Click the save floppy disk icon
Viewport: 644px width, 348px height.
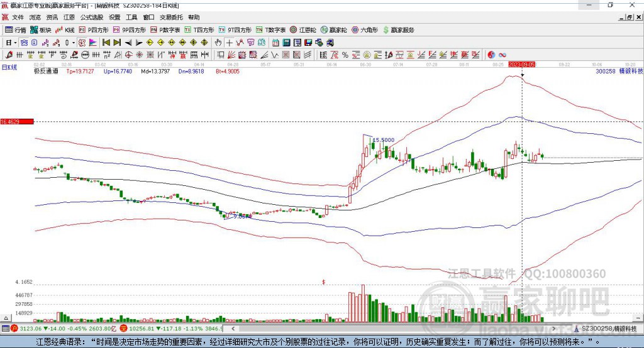click(x=308, y=43)
